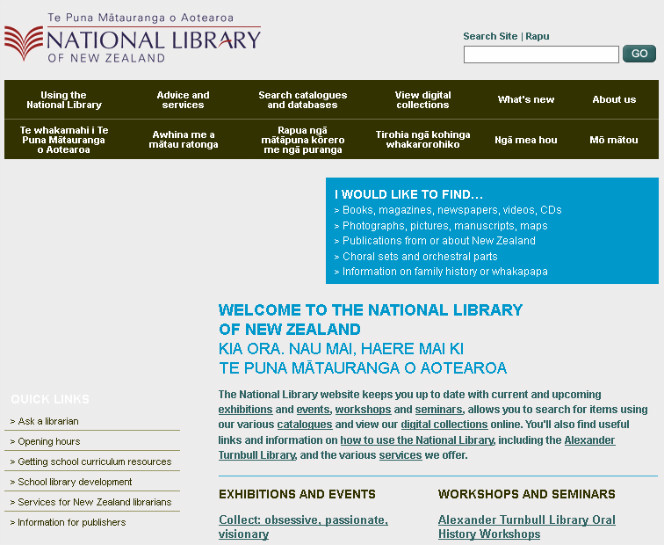Select the Mō mātou menu item
This screenshot has height=545, width=664.
click(x=614, y=140)
